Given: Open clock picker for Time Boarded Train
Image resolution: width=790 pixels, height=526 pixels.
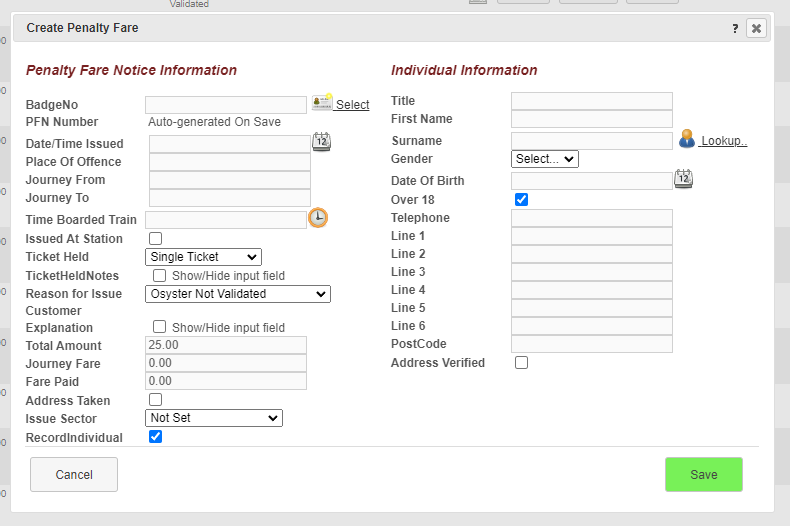Looking at the screenshot, I should 318,218.
